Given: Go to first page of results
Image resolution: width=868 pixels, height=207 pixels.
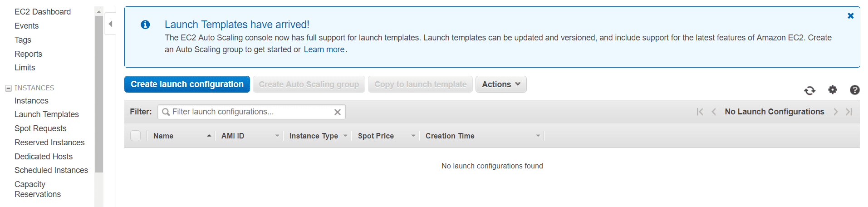Looking at the screenshot, I should click(700, 112).
